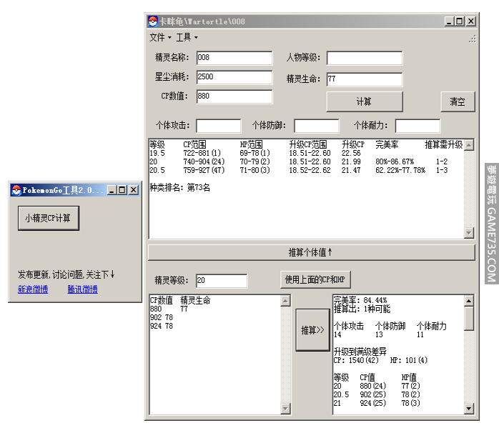499x448 pixels.
Task: Minimize the Wartortle calculator window
Action: tap(449, 21)
